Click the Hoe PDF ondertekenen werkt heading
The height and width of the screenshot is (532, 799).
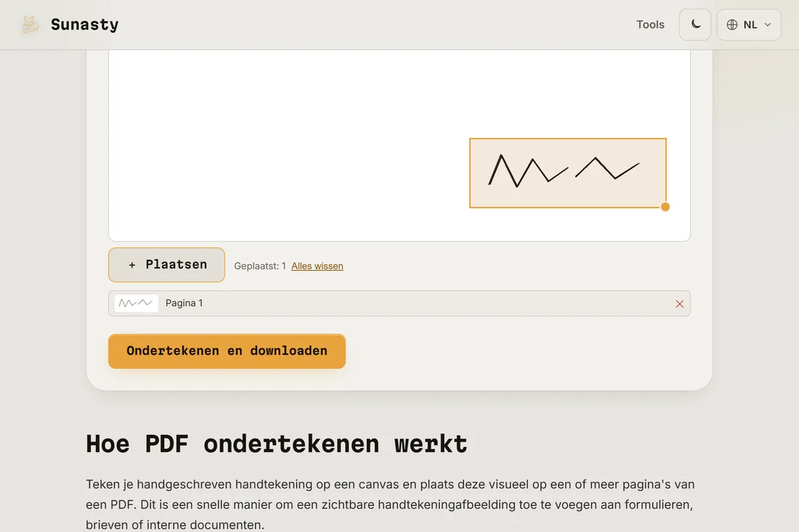tap(276, 443)
